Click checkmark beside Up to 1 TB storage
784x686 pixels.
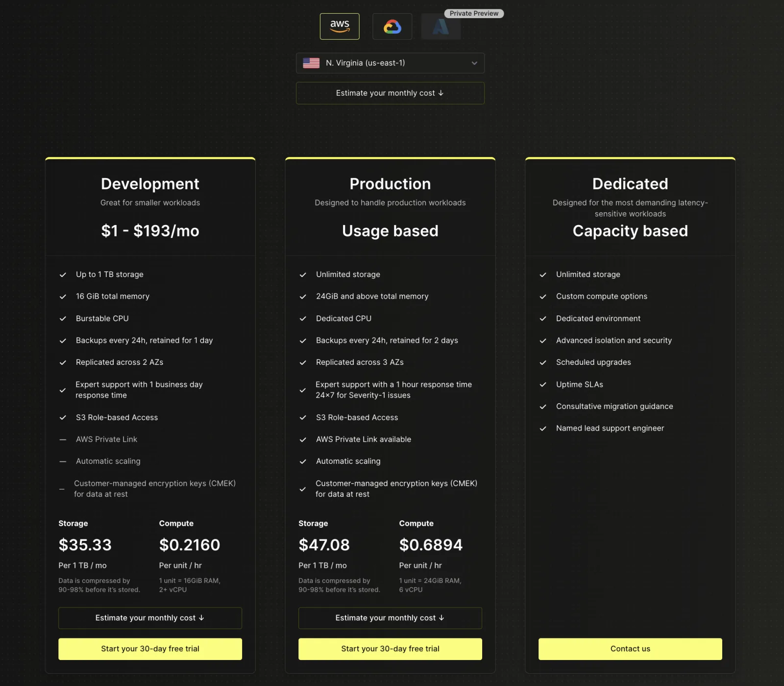tap(63, 275)
